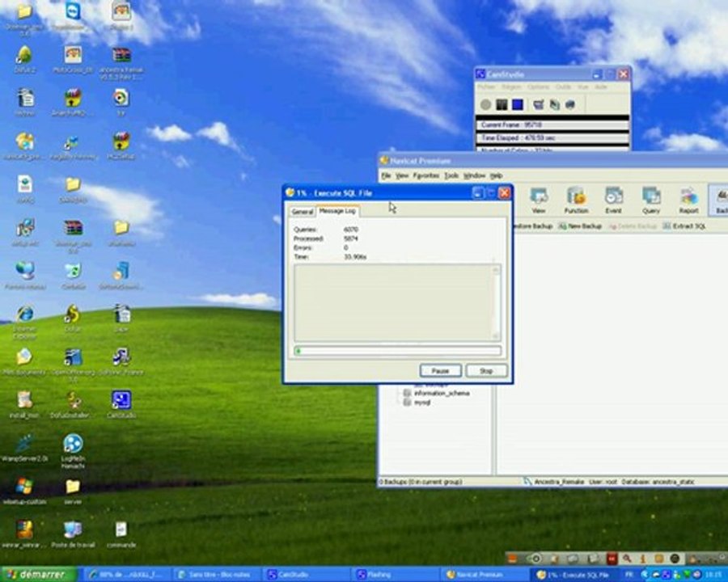Open Internet Explorer desktop icon

point(24,322)
